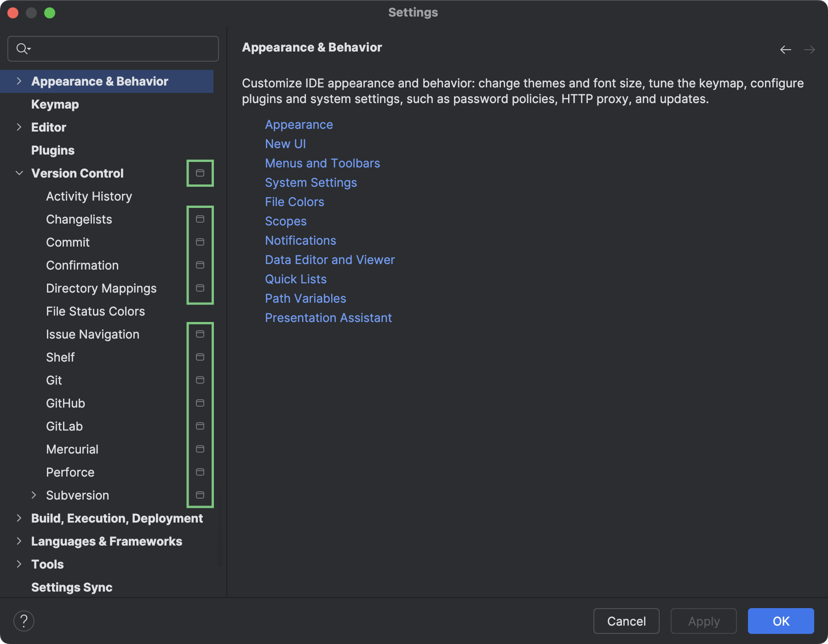Expand the Editor section

click(19, 127)
